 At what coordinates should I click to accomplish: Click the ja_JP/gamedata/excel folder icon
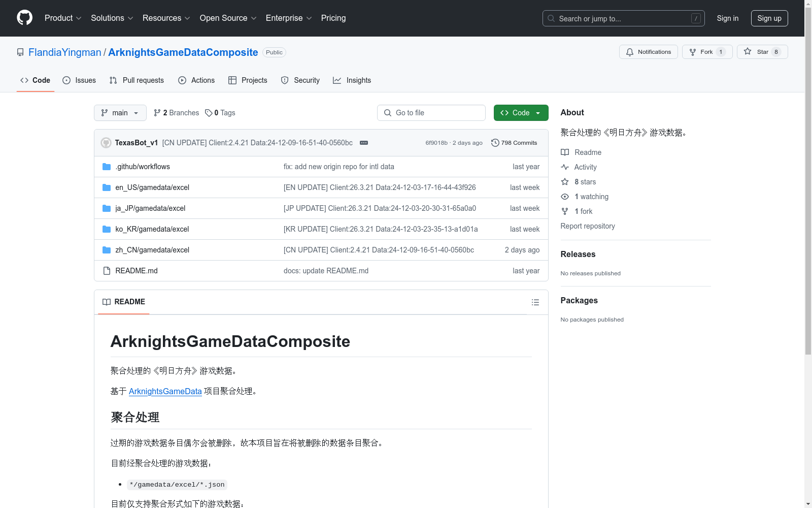tap(107, 208)
